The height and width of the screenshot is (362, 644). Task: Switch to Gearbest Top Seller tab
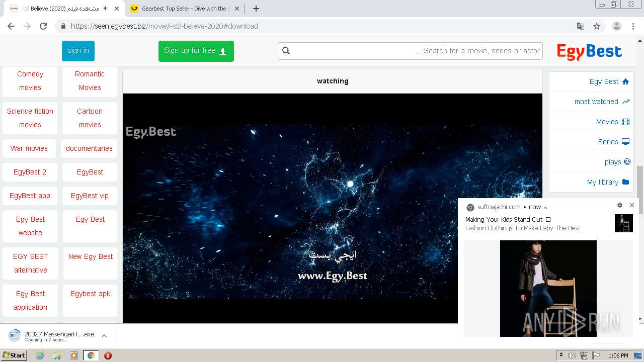point(185,9)
